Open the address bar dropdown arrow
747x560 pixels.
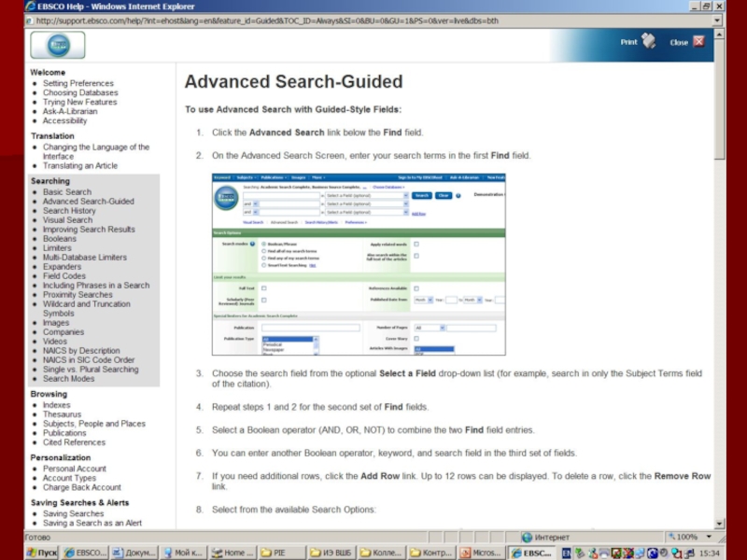coord(717,21)
